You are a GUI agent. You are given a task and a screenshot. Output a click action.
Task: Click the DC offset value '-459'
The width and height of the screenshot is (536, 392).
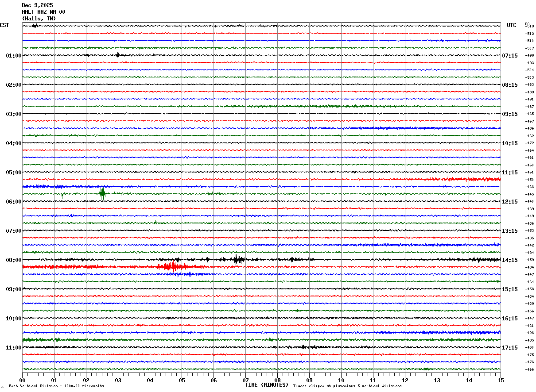click(x=529, y=260)
